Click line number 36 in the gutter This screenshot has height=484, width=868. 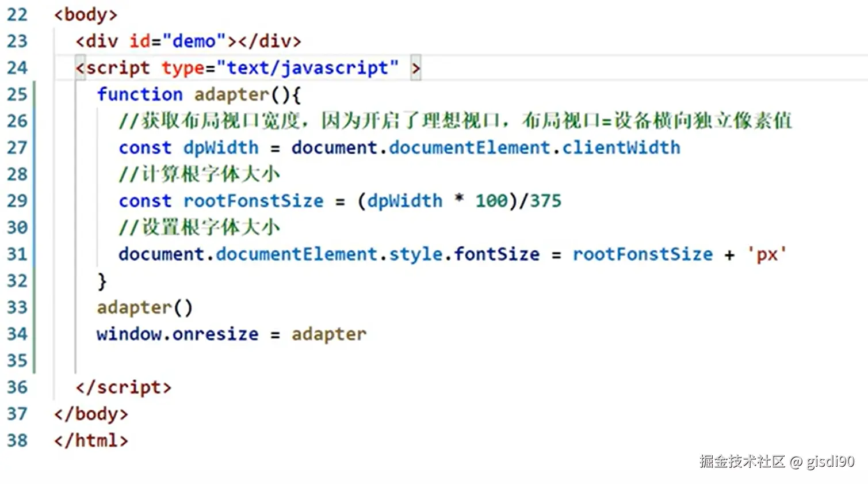tap(17, 387)
